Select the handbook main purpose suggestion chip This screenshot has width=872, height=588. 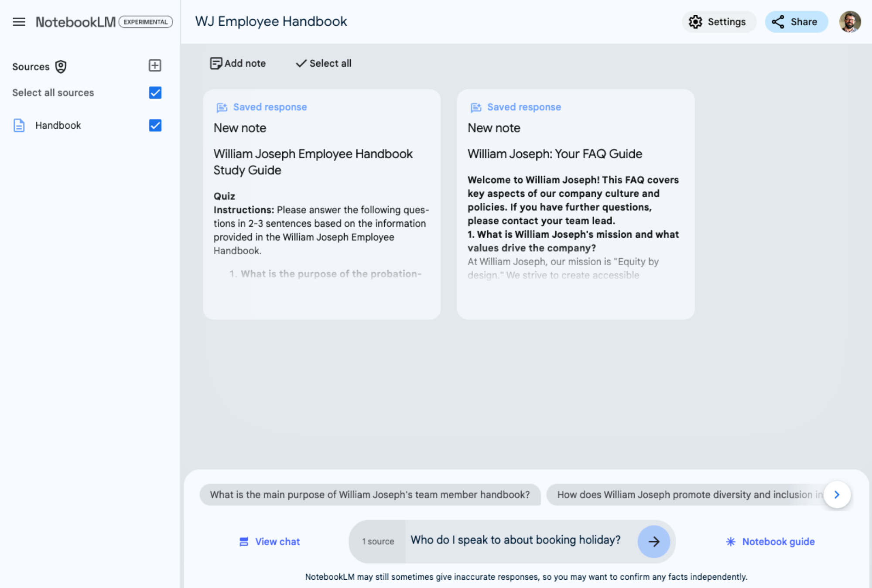(369, 495)
